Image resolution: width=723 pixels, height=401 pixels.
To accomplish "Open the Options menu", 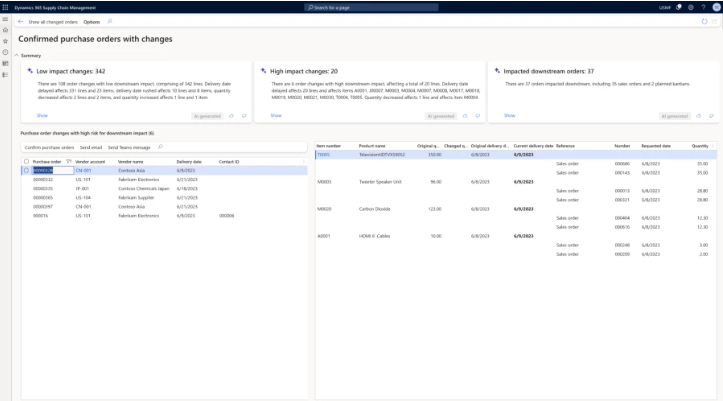I will pos(91,21).
